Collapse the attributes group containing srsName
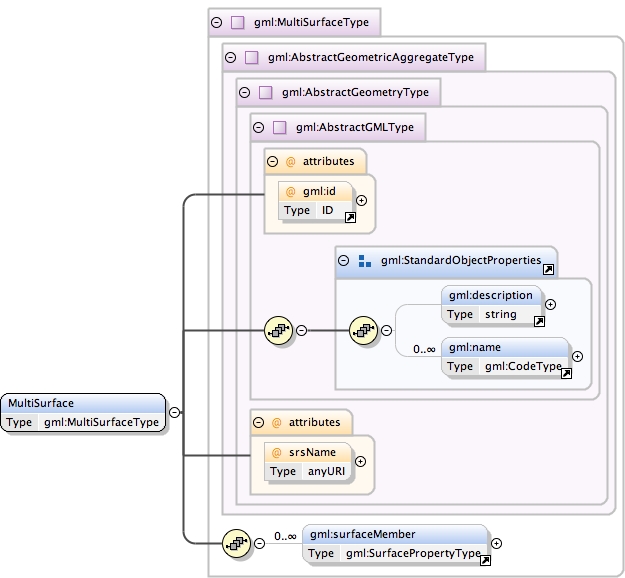Screen dimensions: 625x578 tap(258, 423)
